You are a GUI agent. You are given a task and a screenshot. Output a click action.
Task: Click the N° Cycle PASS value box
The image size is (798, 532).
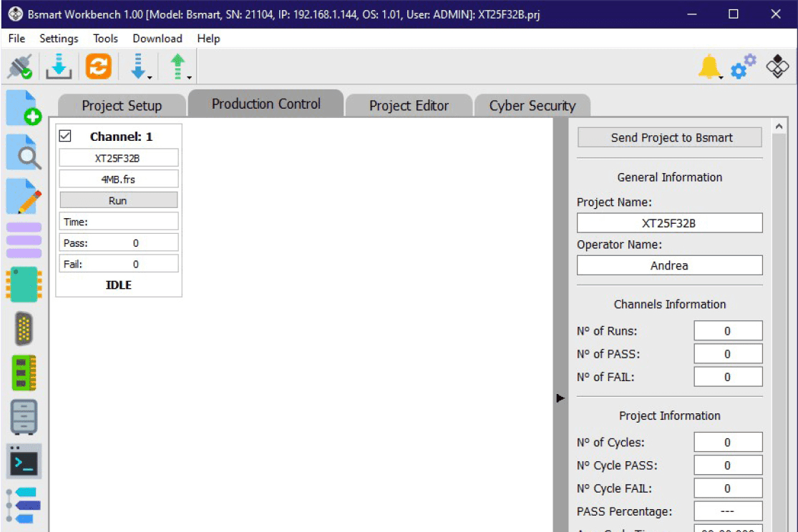728,465
